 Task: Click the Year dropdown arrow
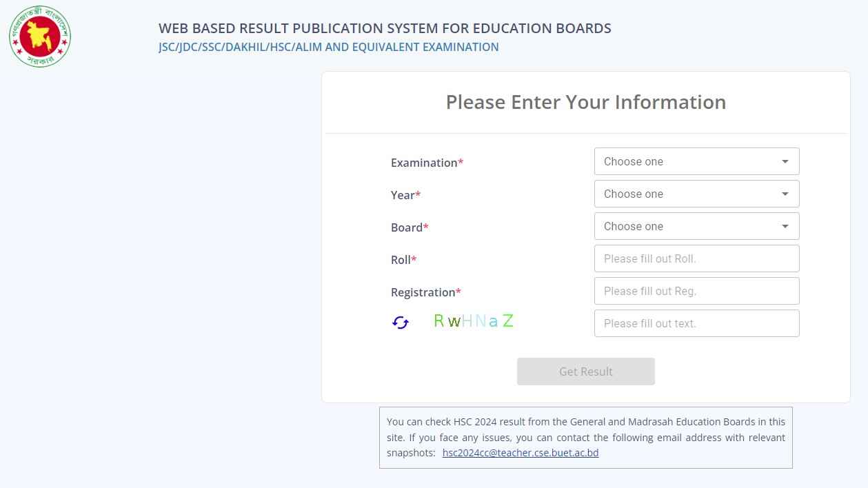click(785, 194)
